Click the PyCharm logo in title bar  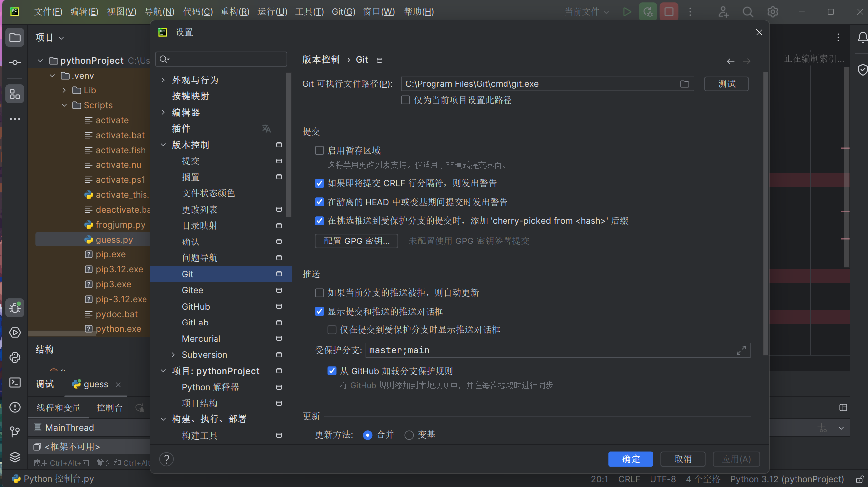[15, 12]
